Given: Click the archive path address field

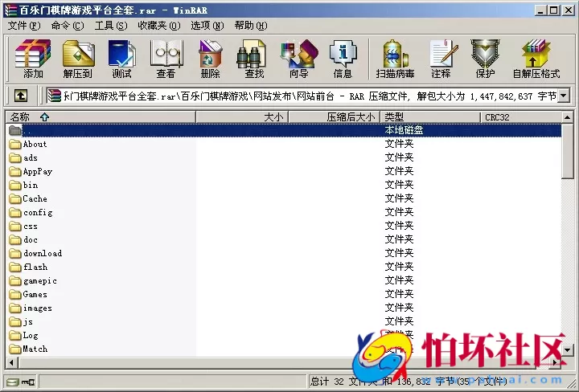Looking at the screenshot, I should (302, 96).
